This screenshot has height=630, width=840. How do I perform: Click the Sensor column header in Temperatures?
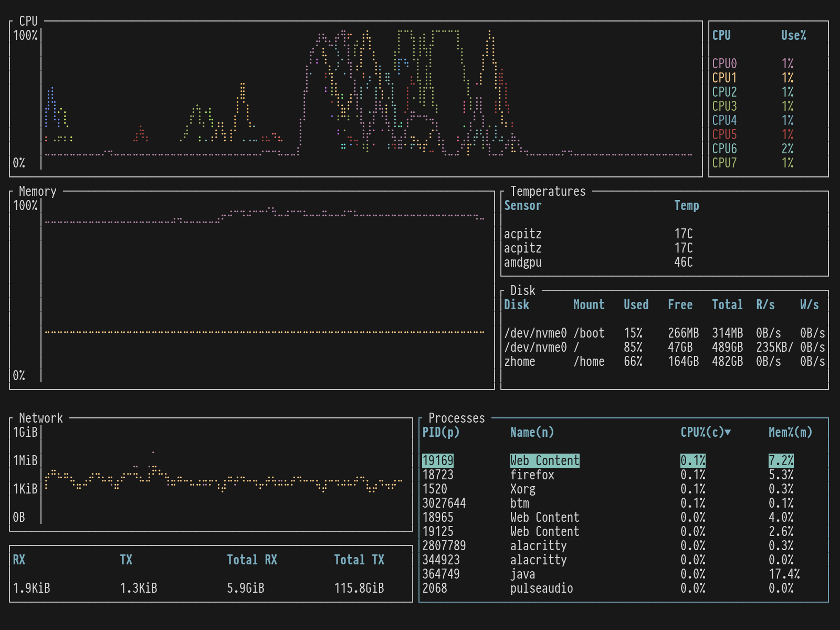coord(523,205)
